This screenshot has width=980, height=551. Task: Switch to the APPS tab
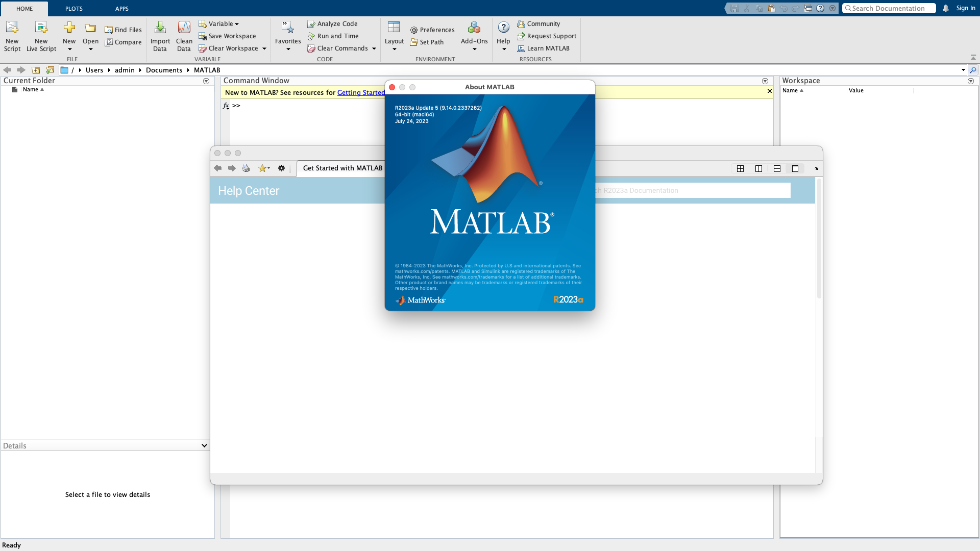122,9
